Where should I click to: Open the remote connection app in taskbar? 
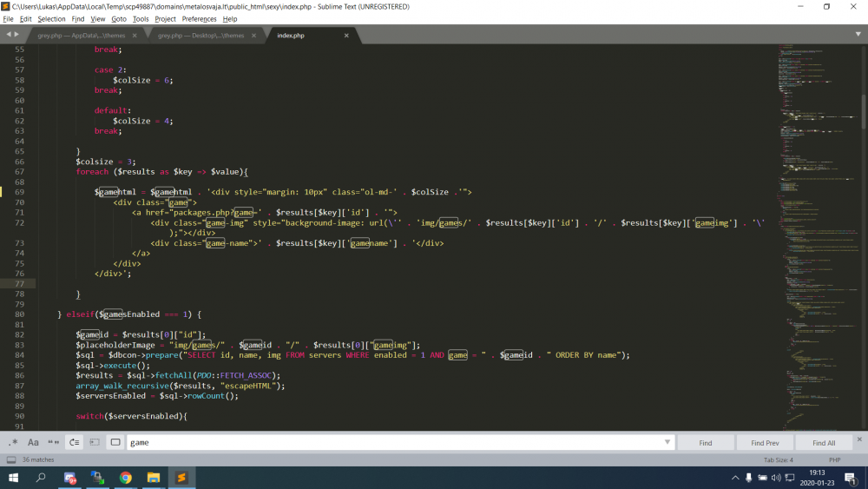pyautogui.click(x=97, y=478)
